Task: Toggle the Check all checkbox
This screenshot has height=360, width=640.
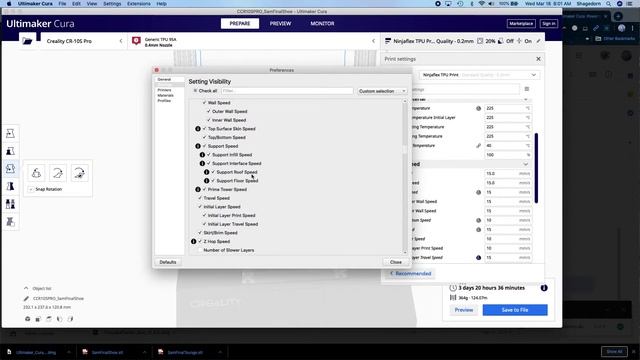Action: click(x=196, y=91)
